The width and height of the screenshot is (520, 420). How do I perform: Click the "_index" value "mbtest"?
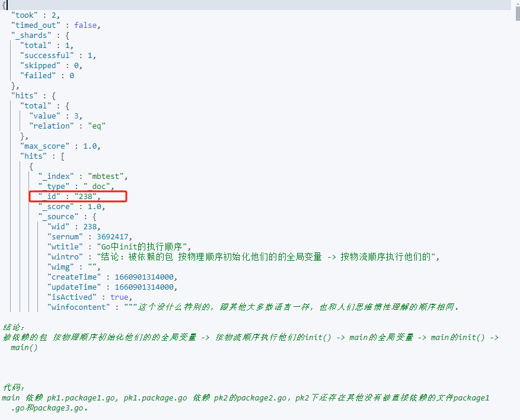pos(107,176)
